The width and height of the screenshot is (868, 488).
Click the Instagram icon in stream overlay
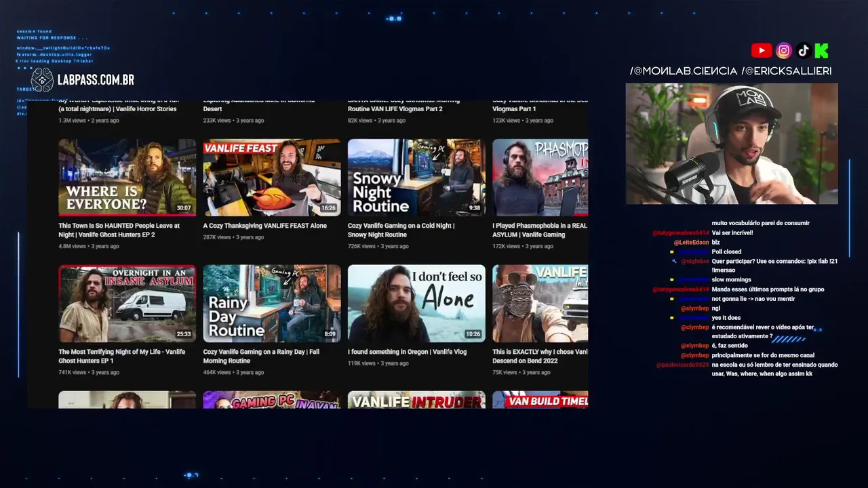click(784, 51)
